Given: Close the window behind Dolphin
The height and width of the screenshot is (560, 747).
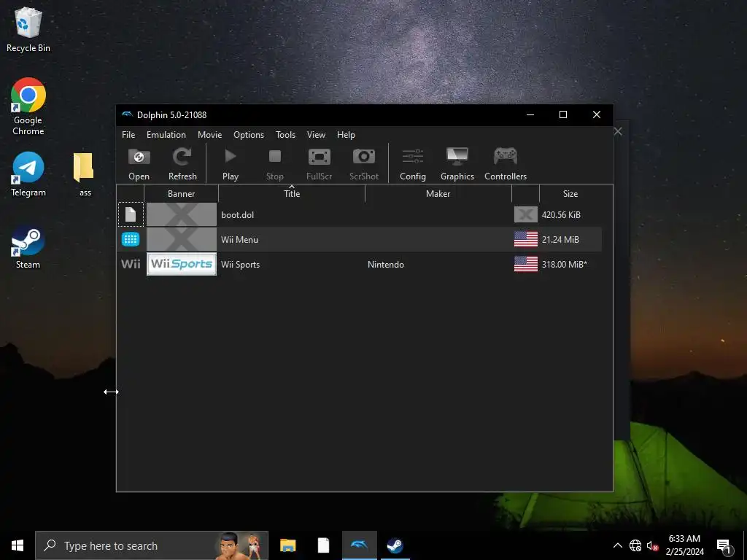Looking at the screenshot, I should click(618, 131).
